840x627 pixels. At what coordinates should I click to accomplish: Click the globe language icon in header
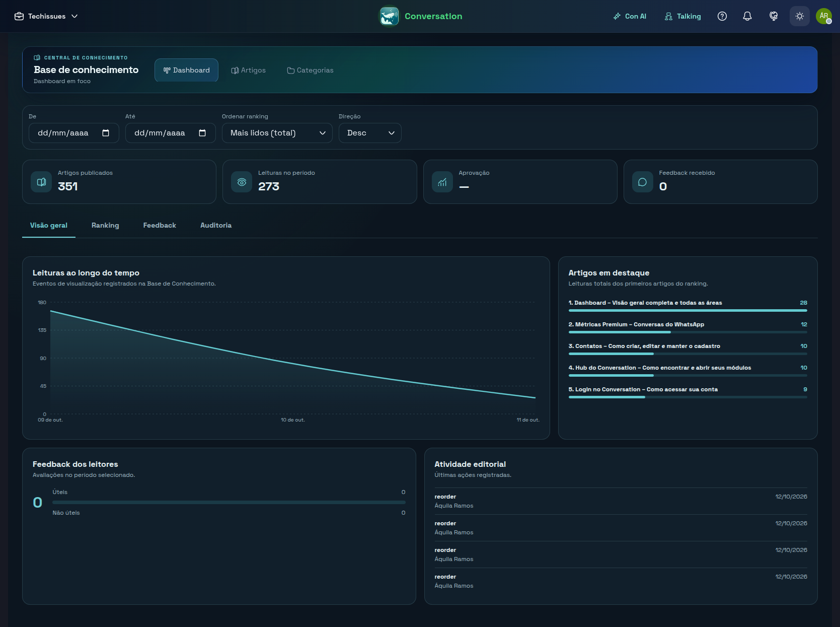tap(774, 16)
